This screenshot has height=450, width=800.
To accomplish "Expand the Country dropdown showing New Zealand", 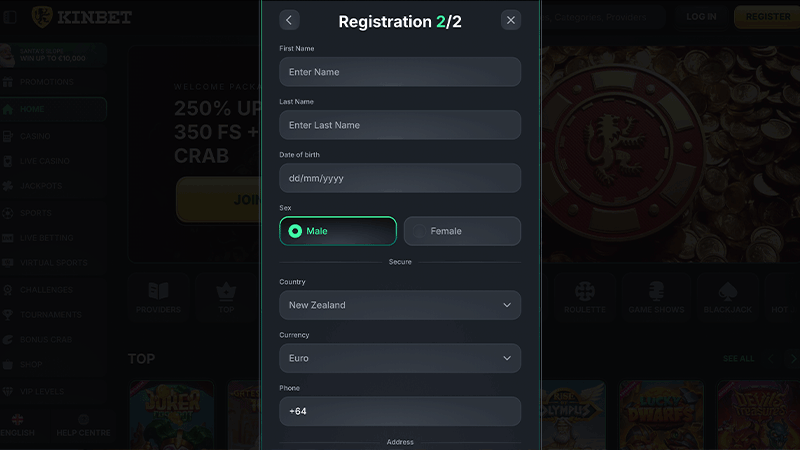I will 400,305.
